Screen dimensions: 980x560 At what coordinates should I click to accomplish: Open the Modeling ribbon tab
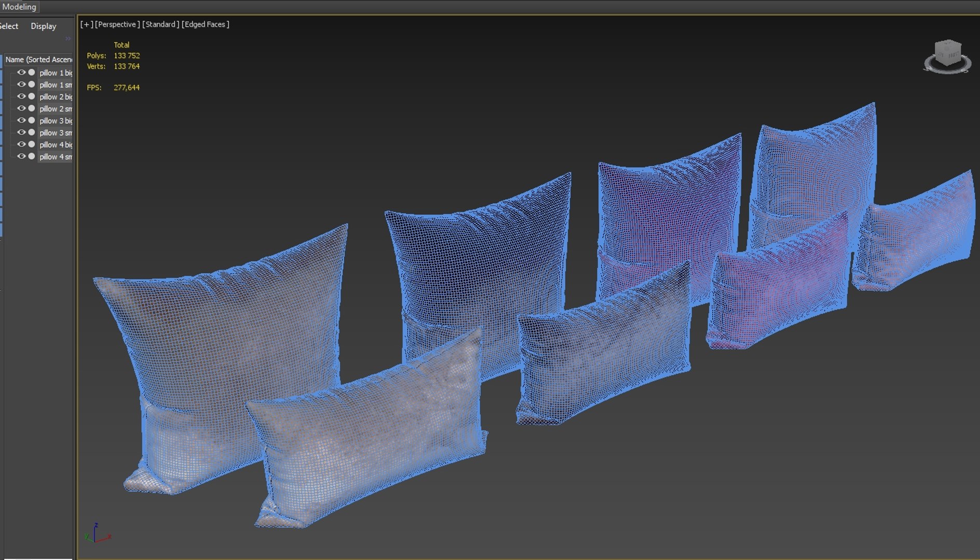[x=19, y=7]
